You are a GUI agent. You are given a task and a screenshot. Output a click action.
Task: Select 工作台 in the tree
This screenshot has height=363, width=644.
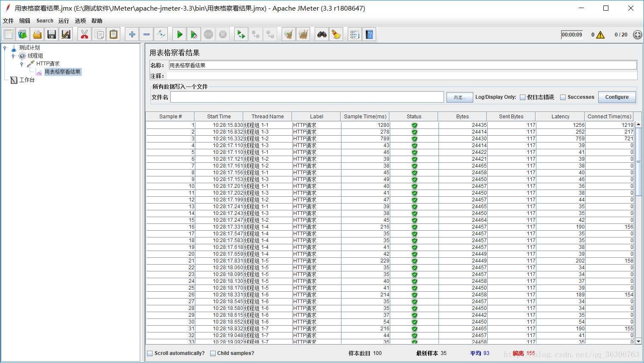27,80
